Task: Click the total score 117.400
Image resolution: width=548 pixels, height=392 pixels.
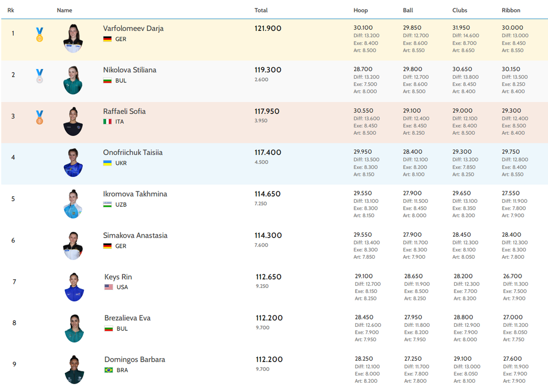Action: coord(268,152)
